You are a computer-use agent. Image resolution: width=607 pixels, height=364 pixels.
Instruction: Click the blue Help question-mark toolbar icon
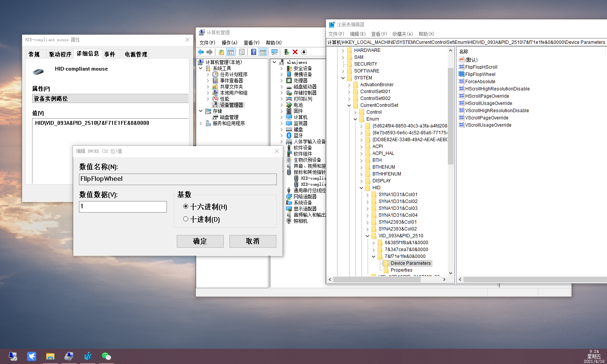253,52
